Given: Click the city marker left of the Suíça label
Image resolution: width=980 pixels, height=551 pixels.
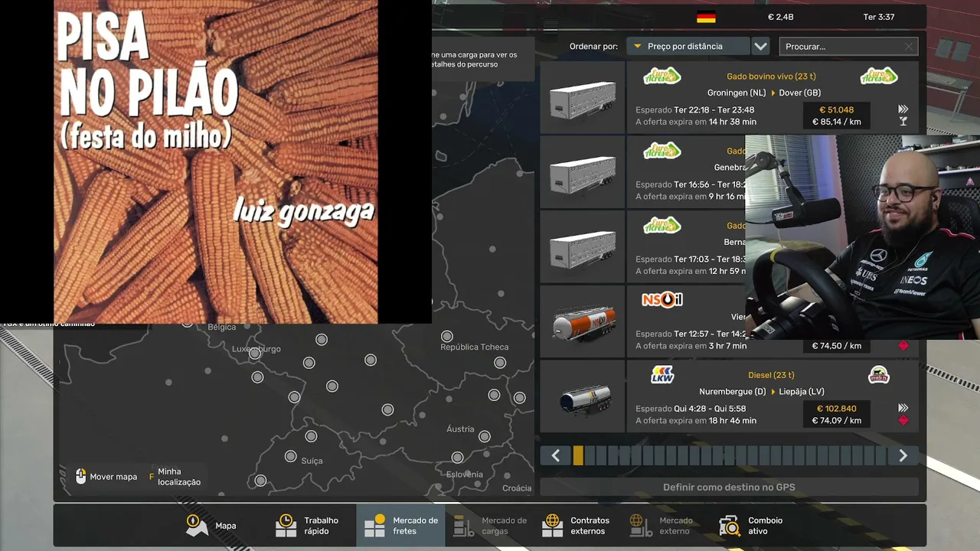Looking at the screenshot, I should pyautogui.click(x=290, y=456).
